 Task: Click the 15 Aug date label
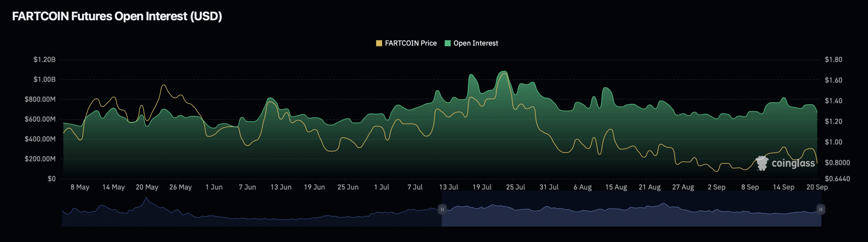point(616,187)
